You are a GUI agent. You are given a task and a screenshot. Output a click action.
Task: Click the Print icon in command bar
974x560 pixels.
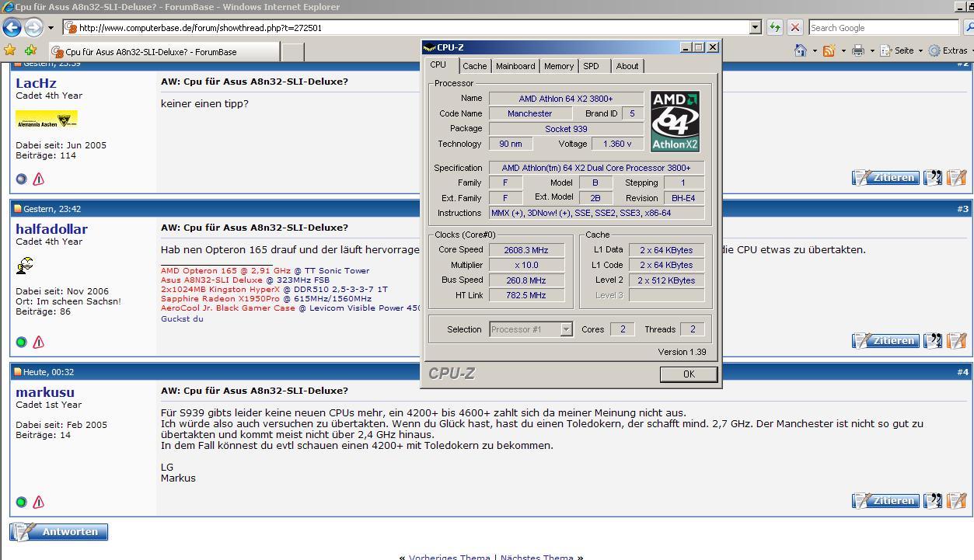pyautogui.click(x=858, y=50)
